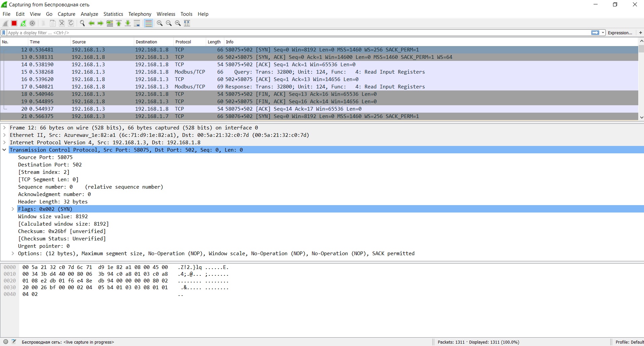Expand the Frame 12 details
This screenshot has width=644, height=346.
tap(4, 128)
